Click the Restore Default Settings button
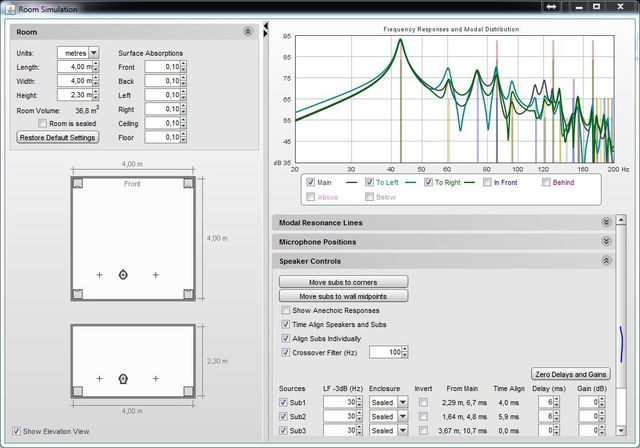The height and width of the screenshot is (448, 640). pos(58,138)
